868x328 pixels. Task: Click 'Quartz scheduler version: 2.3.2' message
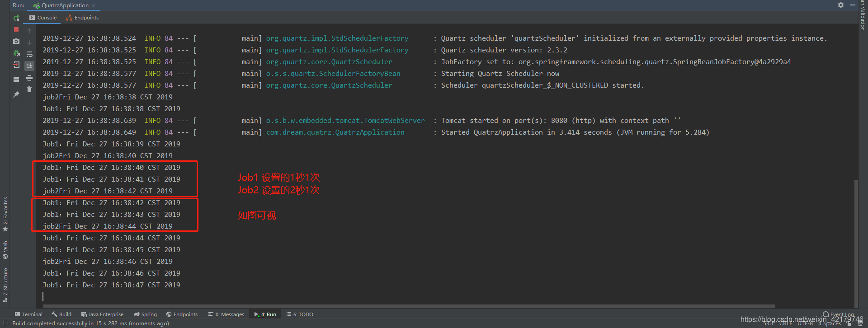tap(504, 50)
